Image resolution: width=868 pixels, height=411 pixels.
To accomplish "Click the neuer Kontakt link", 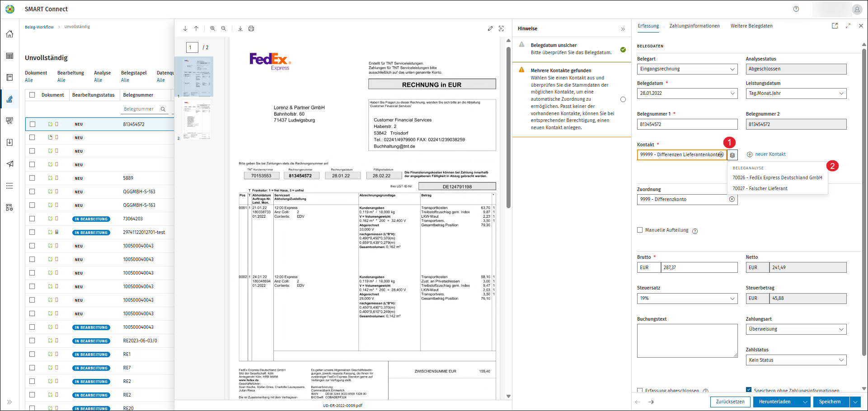I will coord(766,154).
